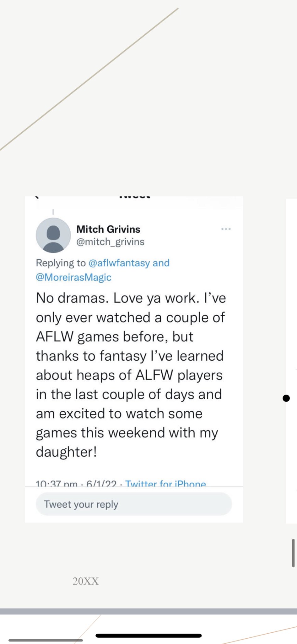The image size is (297, 644).
Task: Open the tweet options ellipsis menu
Action: click(x=226, y=229)
